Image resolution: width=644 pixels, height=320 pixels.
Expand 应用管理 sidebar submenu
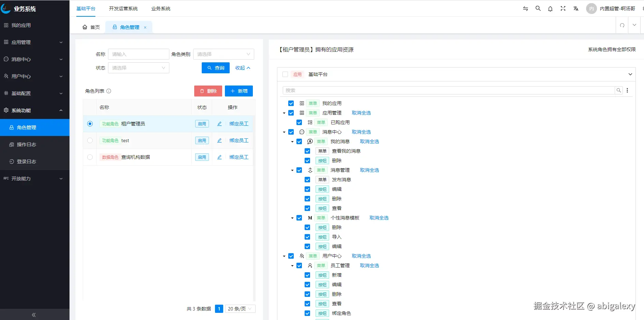click(x=35, y=42)
